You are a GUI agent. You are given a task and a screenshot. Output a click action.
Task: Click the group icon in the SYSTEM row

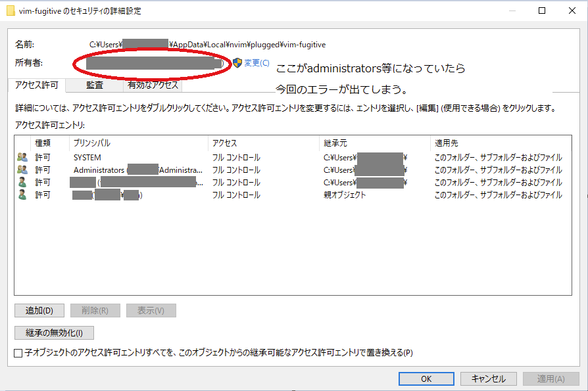point(22,157)
